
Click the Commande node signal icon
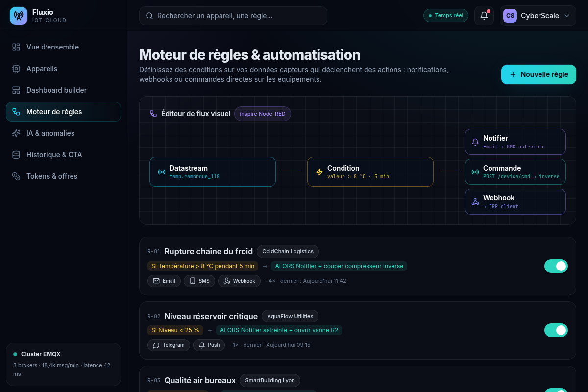tap(475, 172)
